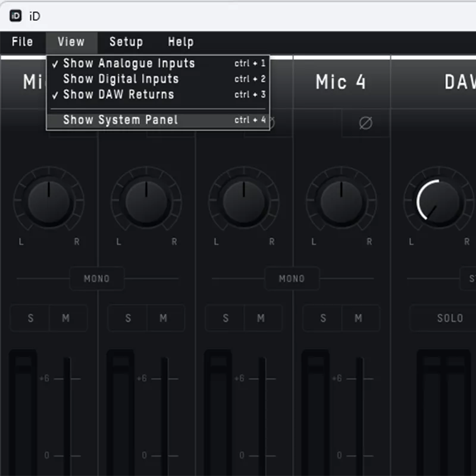
Task: Mute the Mic 4 channel
Action: (358, 318)
